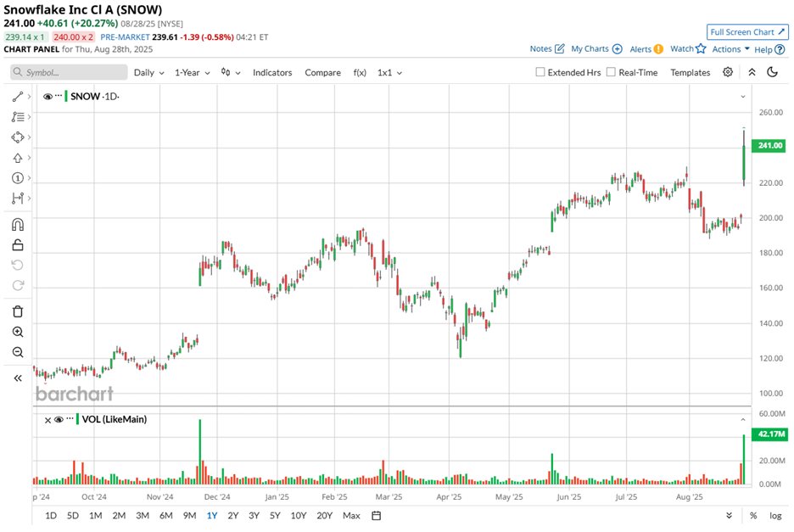Image resolution: width=794 pixels, height=532 pixels.
Task: Open the custom date range calendar
Action: [377, 516]
